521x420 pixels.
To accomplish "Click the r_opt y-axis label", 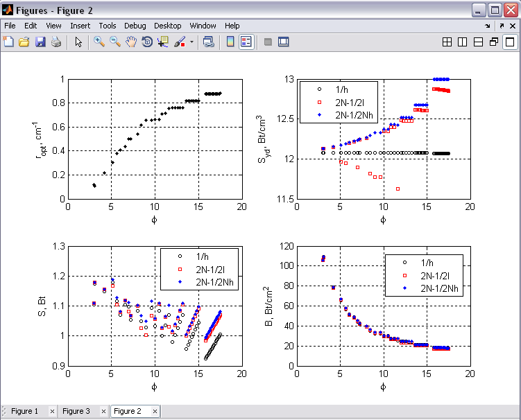I will point(41,139).
